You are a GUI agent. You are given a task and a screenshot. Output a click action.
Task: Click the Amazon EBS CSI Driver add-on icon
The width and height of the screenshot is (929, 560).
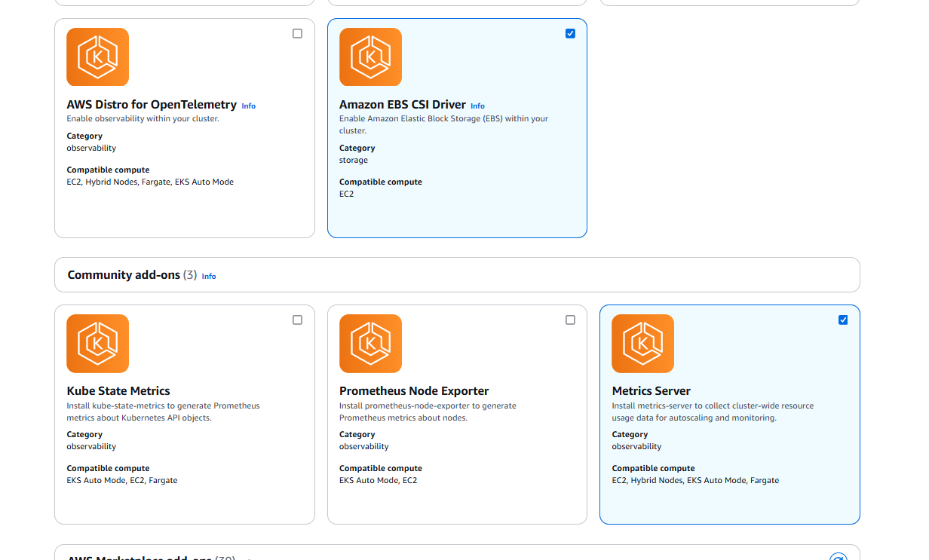pos(370,57)
